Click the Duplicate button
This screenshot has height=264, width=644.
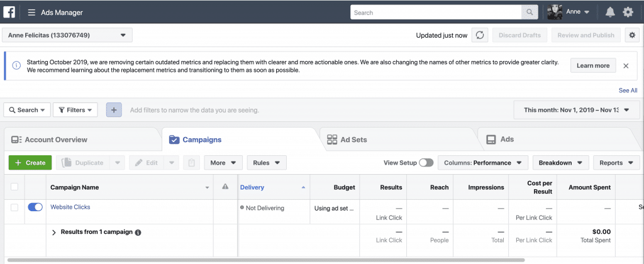click(x=84, y=163)
